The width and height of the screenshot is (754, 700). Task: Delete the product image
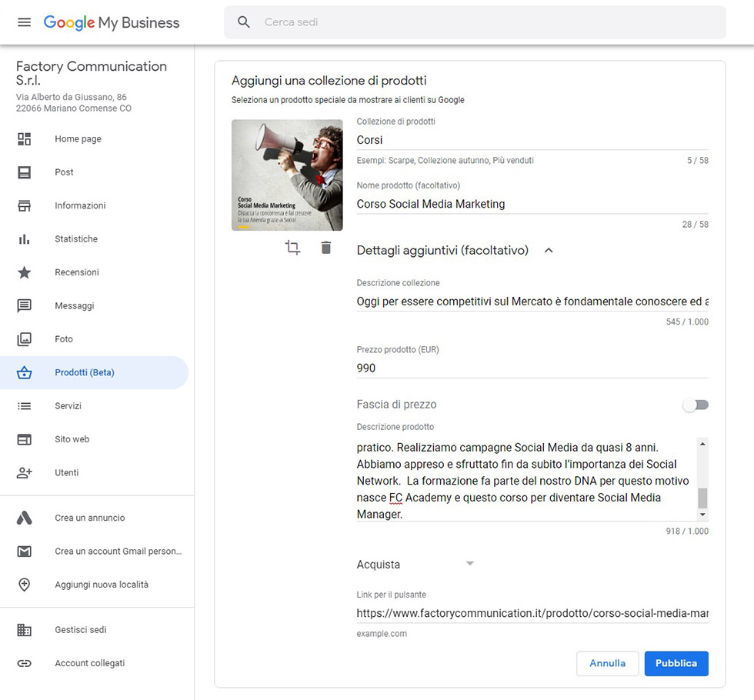pos(326,248)
